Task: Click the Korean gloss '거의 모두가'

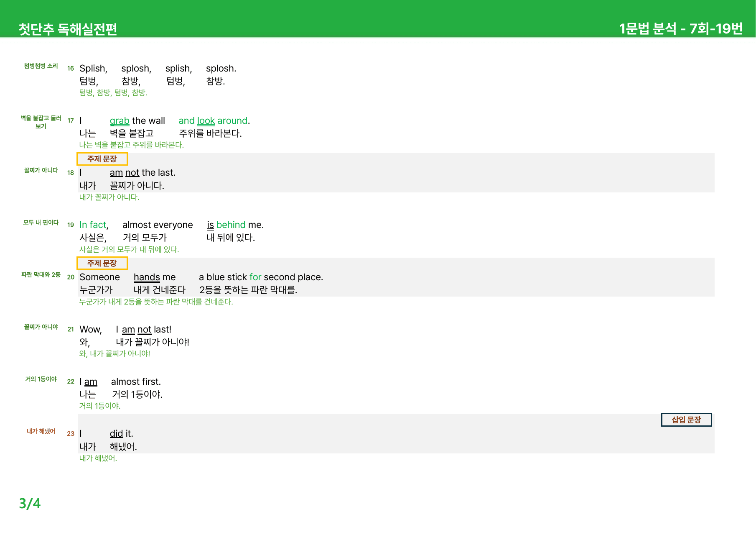Action: pyautogui.click(x=145, y=238)
